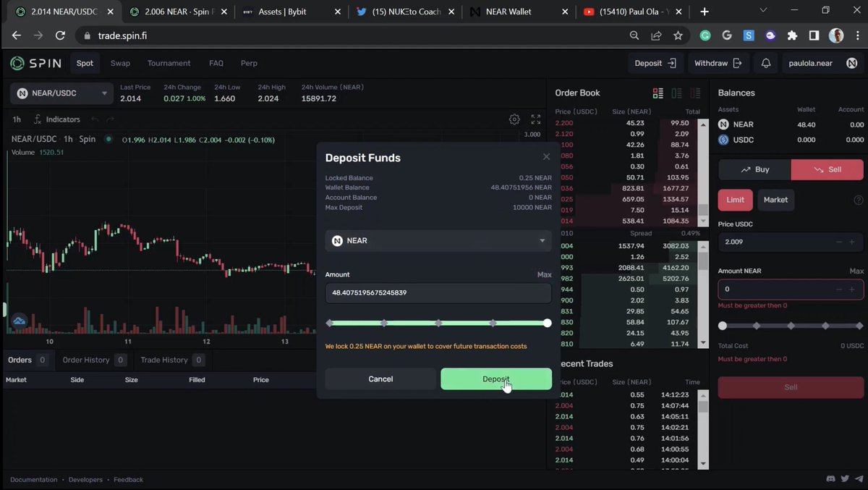Viewport: 868px width, 490px height.
Task: Switch to the Swap tab
Action: [x=120, y=63]
